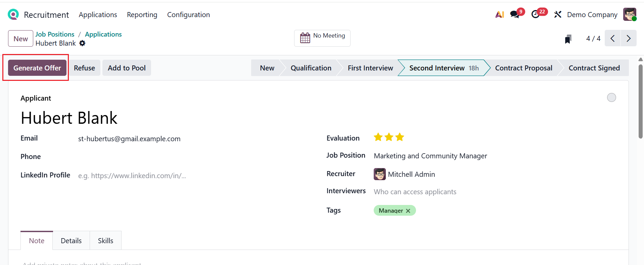Toggle the kanban state circle
The height and width of the screenshot is (265, 644).
click(x=611, y=98)
